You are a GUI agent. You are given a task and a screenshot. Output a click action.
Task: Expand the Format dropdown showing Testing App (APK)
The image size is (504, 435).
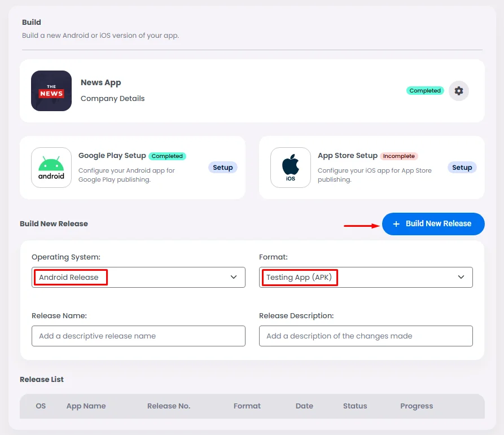[366, 278]
